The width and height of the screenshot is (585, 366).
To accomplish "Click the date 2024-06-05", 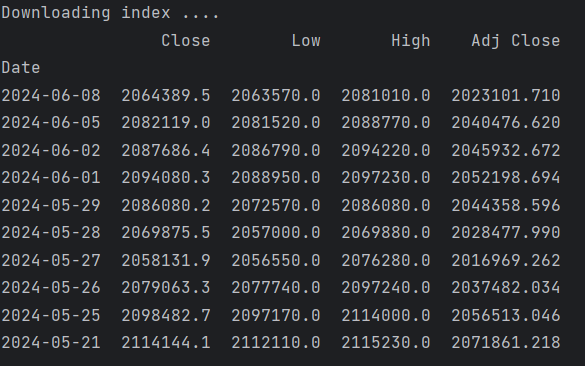I will pos(51,123).
